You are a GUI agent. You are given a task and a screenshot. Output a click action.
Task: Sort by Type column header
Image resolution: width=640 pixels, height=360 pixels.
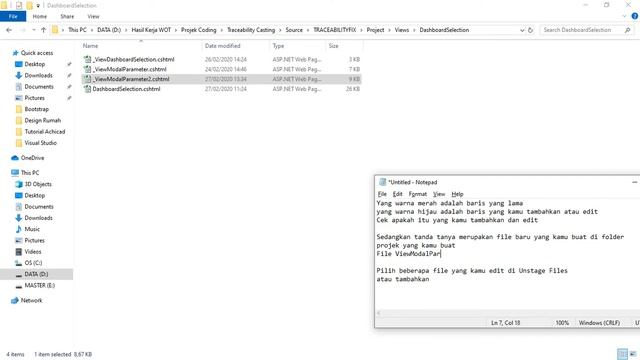(278, 46)
